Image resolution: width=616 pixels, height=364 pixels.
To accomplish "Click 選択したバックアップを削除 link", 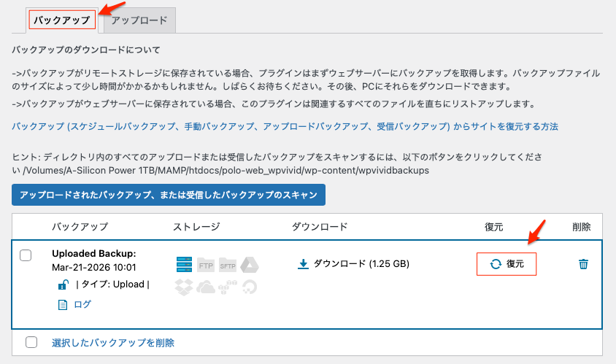I will pos(113,342).
